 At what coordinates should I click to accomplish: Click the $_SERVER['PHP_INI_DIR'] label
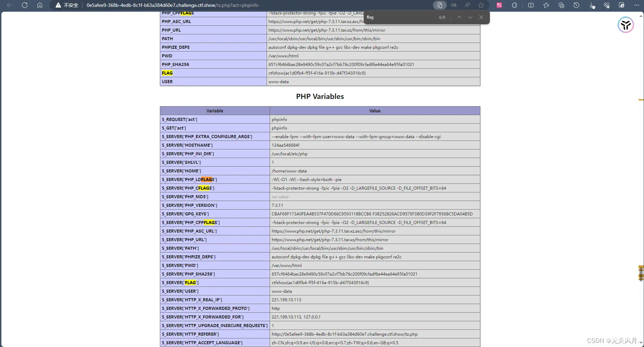coord(188,154)
